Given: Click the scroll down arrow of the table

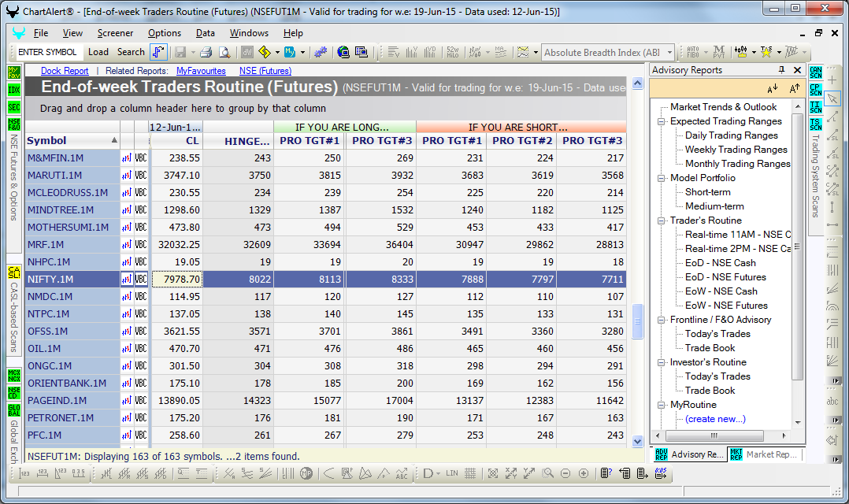Looking at the screenshot, I should pyautogui.click(x=637, y=441).
